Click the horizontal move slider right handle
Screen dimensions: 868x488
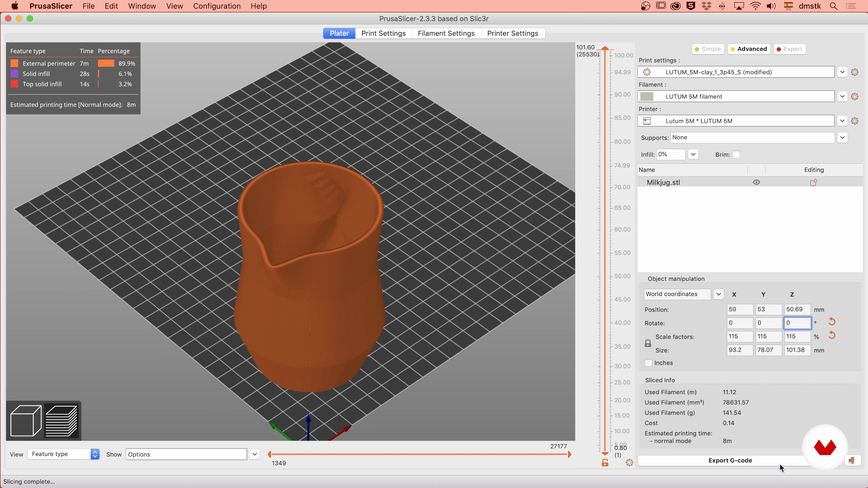(x=569, y=454)
